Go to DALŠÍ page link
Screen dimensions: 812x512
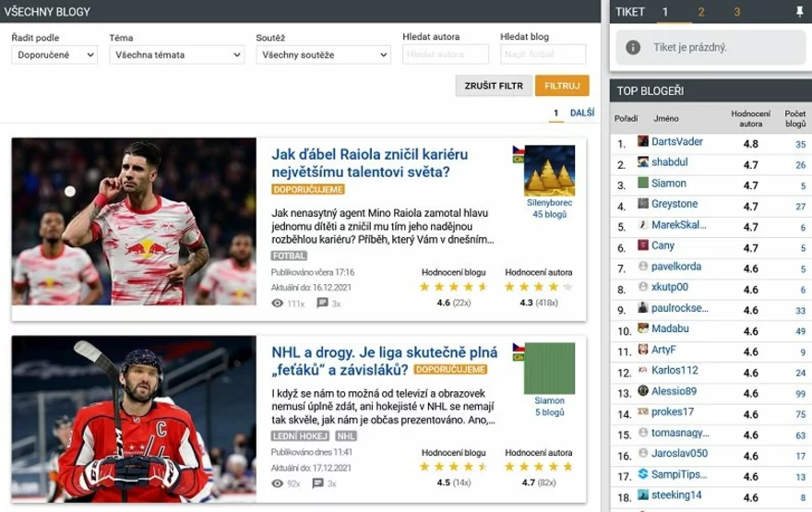click(x=582, y=113)
